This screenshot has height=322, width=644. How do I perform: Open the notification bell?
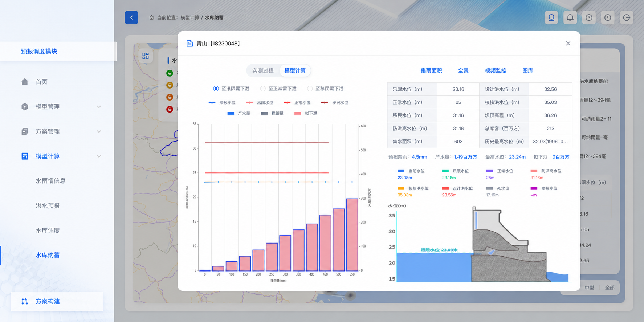tap(570, 17)
